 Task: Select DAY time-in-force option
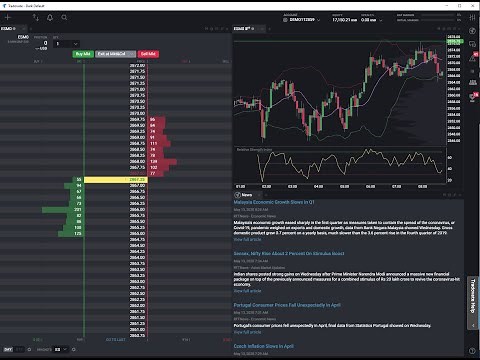point(8,349)
